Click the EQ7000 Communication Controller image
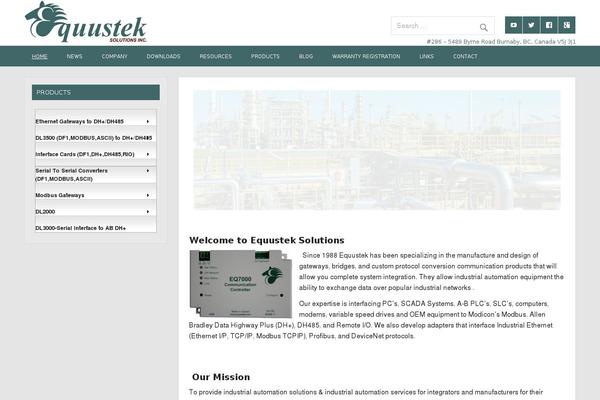 (x=241, y=284)
